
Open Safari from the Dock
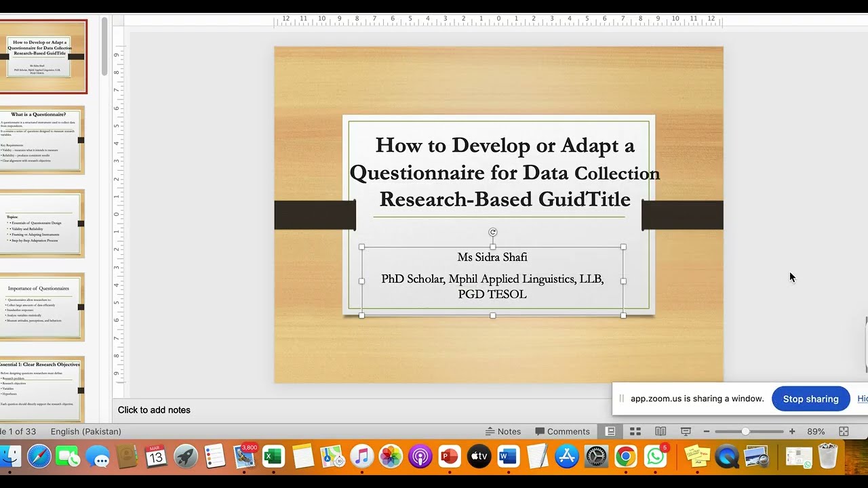click(39, 456)
